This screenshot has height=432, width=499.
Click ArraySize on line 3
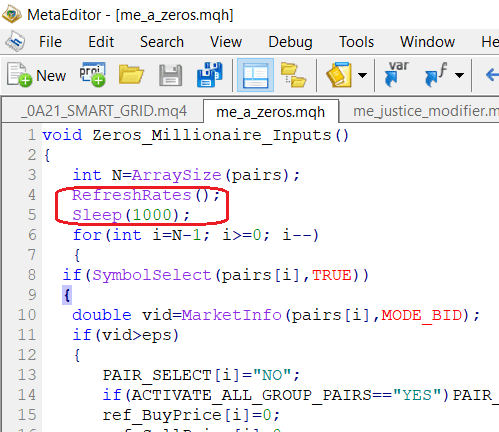click(176, 175)
